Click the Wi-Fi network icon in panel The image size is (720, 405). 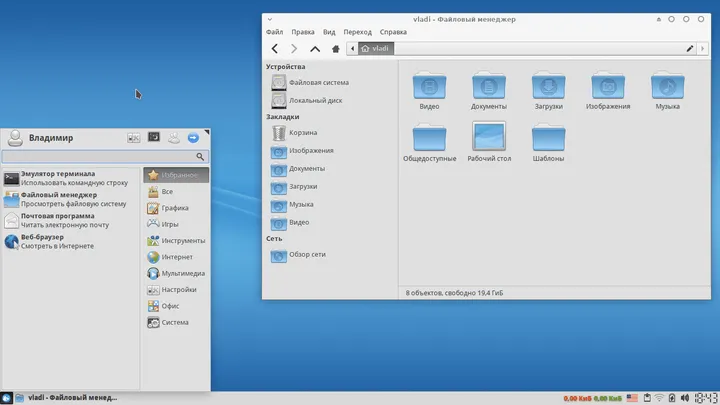[x=659, y=398]
